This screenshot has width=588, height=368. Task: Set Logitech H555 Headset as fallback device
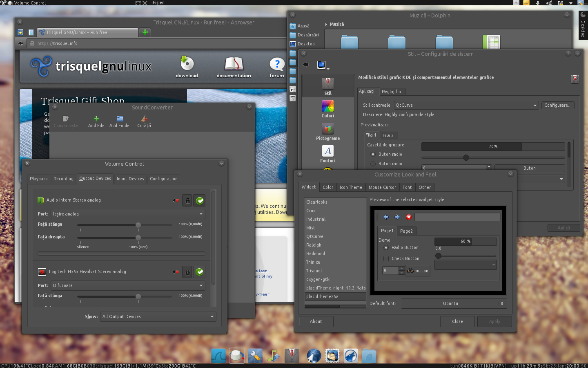[200, 272]
